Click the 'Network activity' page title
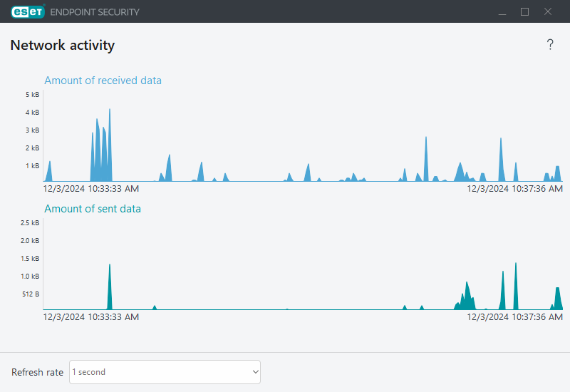This screenshot has width=570, height=392. pyautogui.click(x=63, y=45)
